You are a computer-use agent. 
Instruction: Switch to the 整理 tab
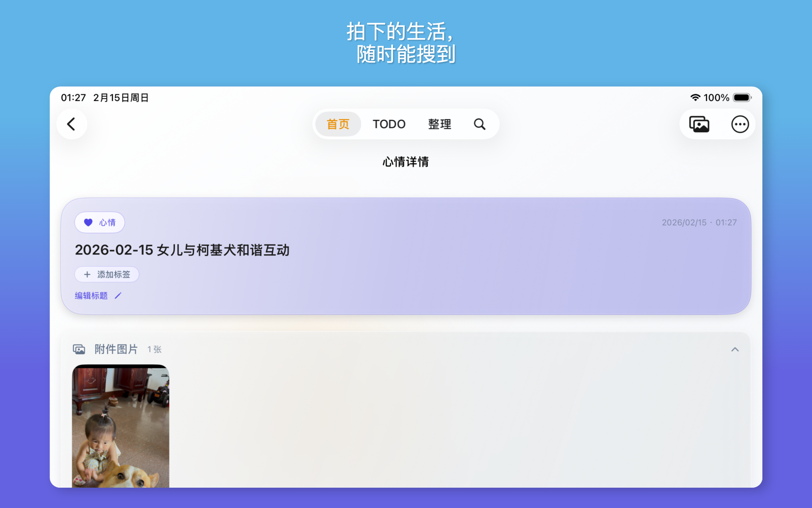(440, 124)
